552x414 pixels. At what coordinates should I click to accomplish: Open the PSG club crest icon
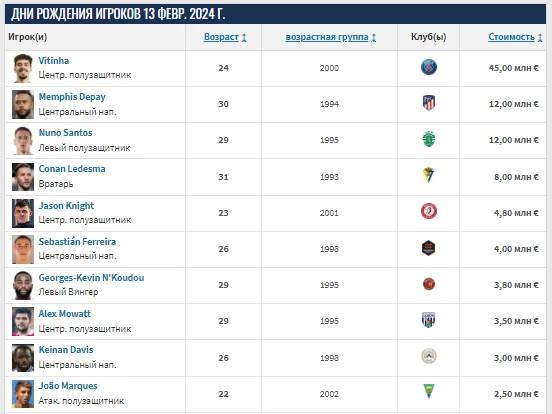pos(428,67)
